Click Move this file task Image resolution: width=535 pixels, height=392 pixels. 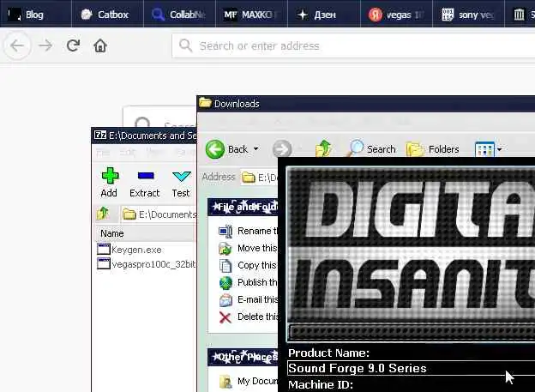click(249, 248)
